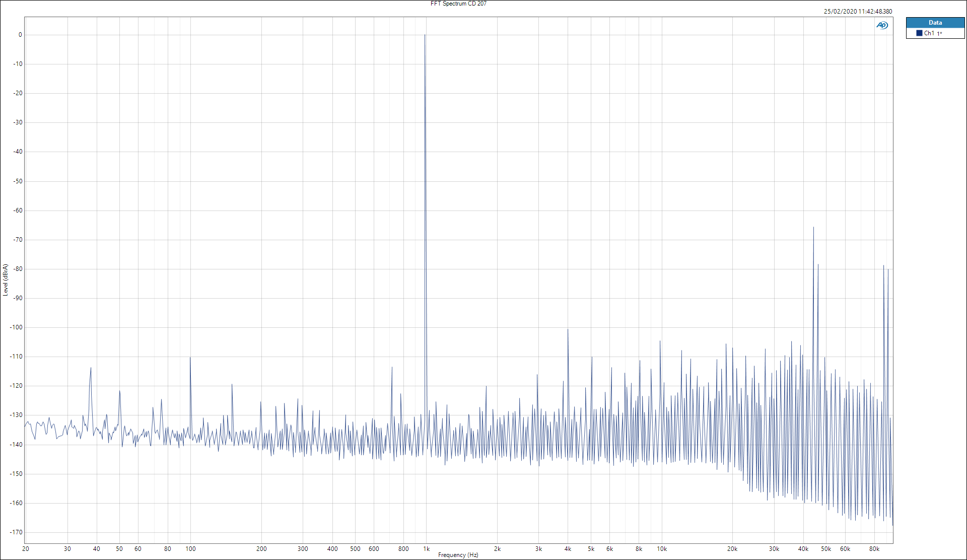The image size is (967, 560).
Task: Click the 100 Hz spike peak
Action: coord(190,358)
